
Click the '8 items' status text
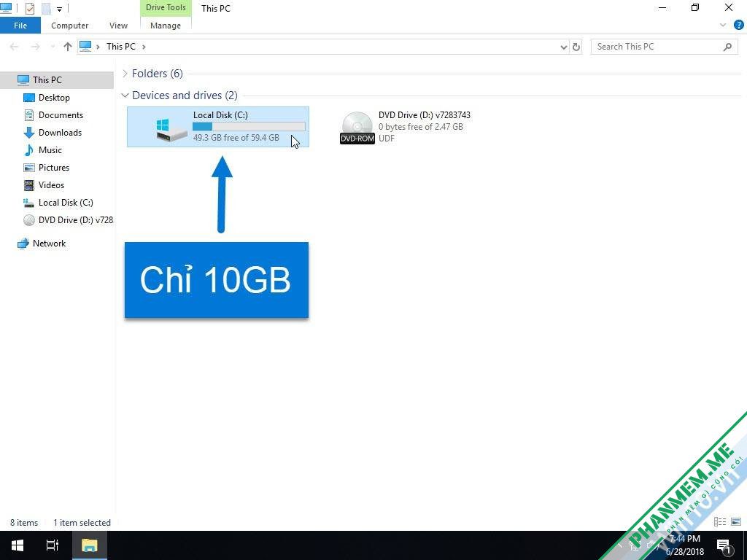tap(24, 523)
